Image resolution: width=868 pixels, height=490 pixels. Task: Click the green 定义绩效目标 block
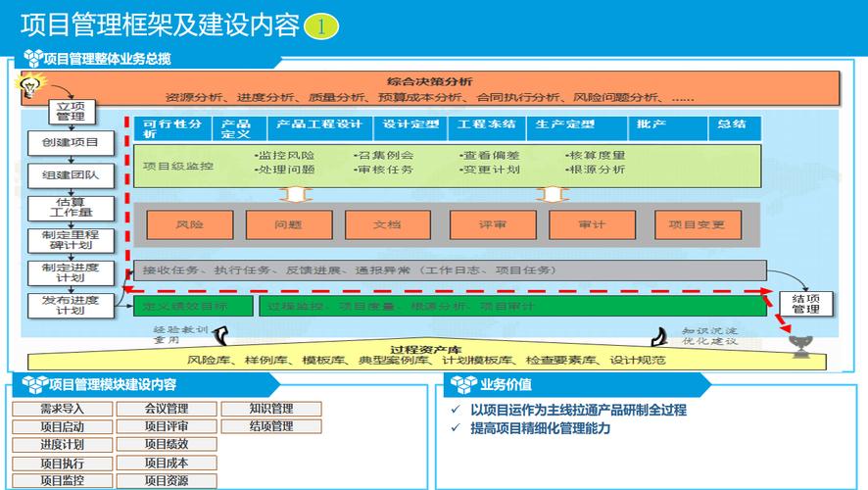point(193,306)
